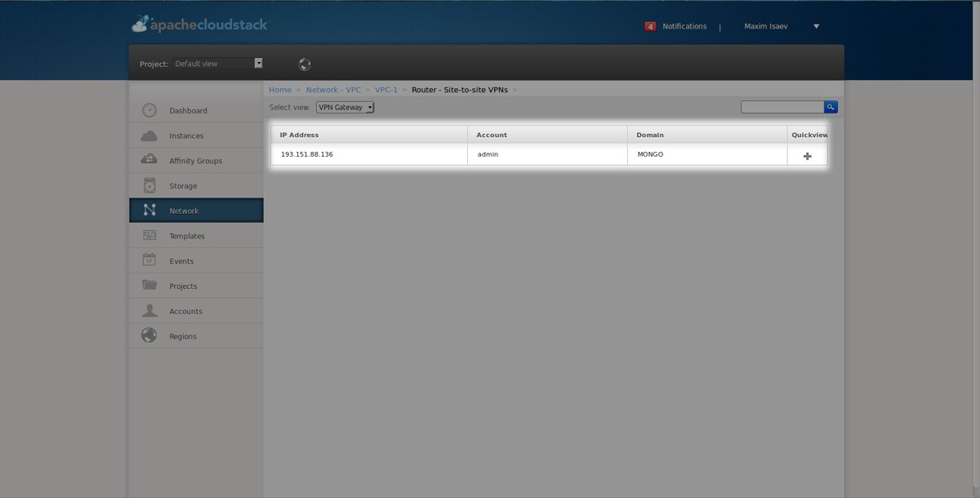Click the Events calendar icon
The width and height of the screenshot is (980, 498).
(x=149, y=260)
